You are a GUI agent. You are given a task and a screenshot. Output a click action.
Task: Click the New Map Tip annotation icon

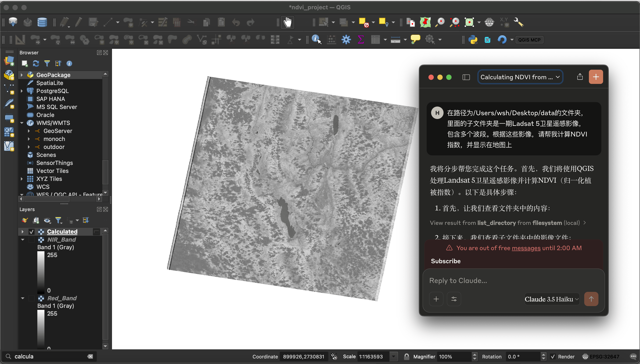[415, 40]
